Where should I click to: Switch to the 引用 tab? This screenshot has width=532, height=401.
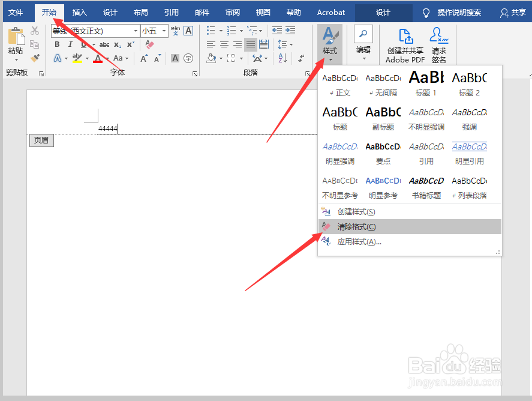[172, 13]
